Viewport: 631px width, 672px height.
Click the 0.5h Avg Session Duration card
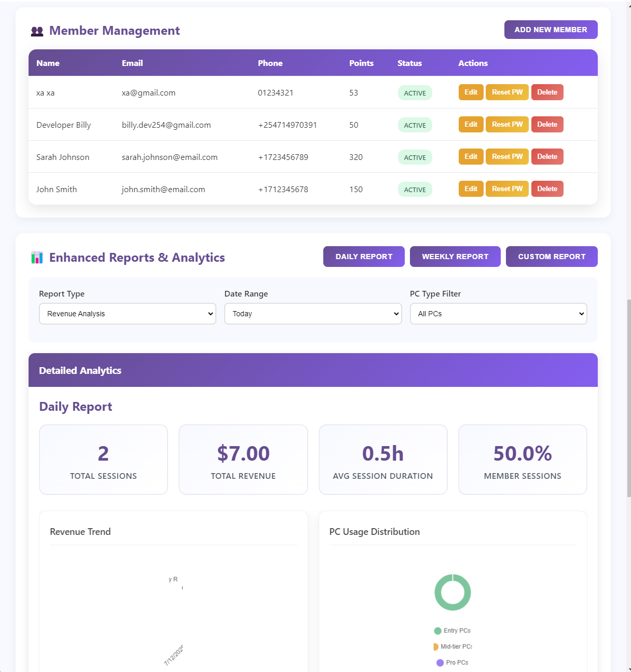coord(383,460)
